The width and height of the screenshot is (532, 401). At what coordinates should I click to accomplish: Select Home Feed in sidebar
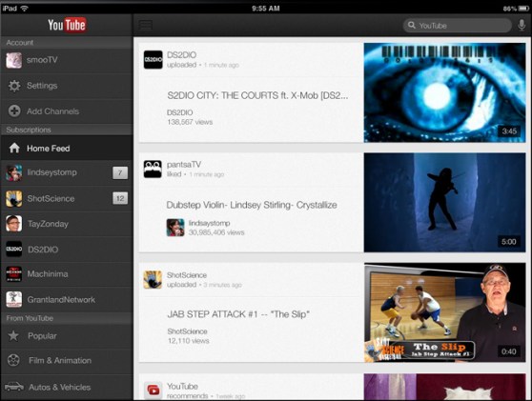[x=67, y=149]
